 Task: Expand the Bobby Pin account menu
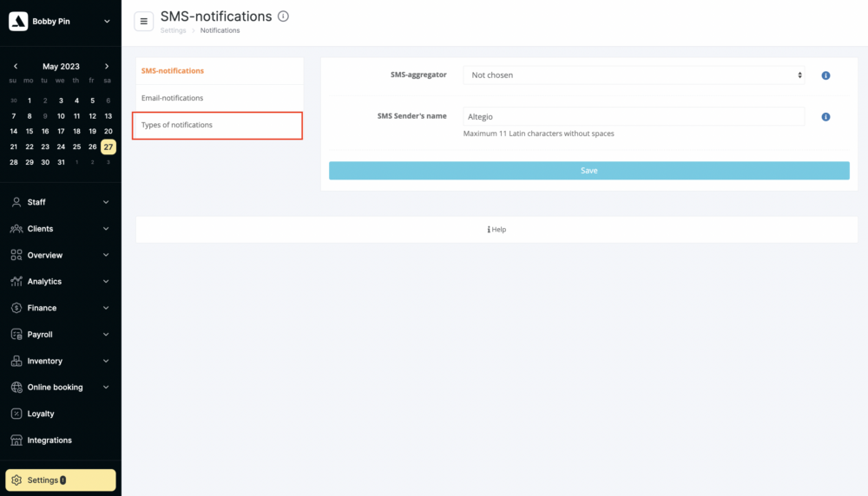[107, 22]
